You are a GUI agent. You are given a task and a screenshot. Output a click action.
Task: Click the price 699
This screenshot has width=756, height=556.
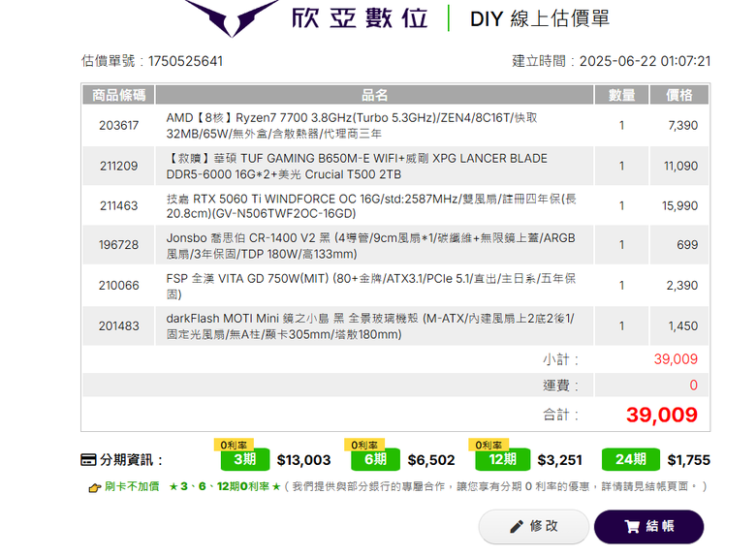(687, 245)
